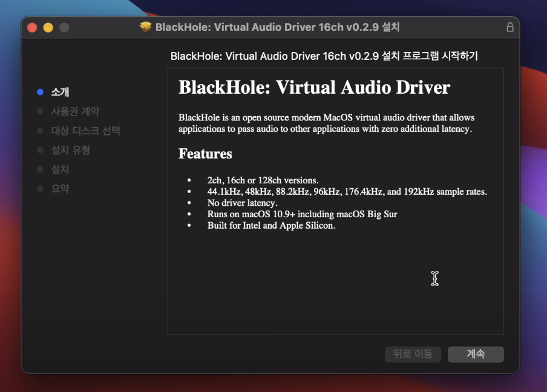
Task: Click the heading BlackHole: Virtual Audio Driver
Action: click(x=314, y=87)
